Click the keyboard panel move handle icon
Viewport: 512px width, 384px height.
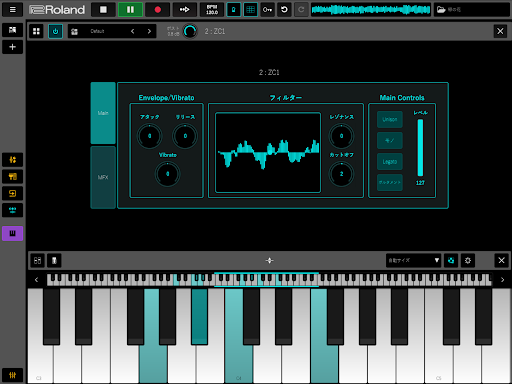(269, 260)
